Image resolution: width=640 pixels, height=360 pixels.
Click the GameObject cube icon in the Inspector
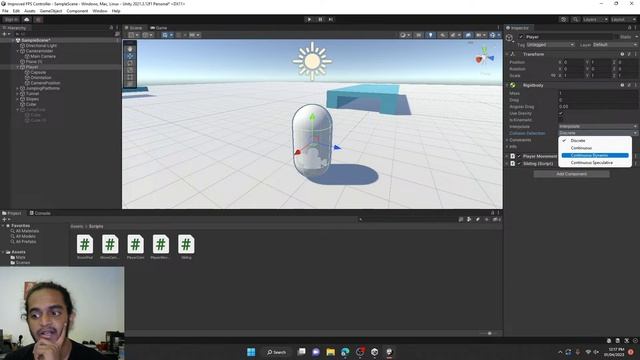[509, 38]
